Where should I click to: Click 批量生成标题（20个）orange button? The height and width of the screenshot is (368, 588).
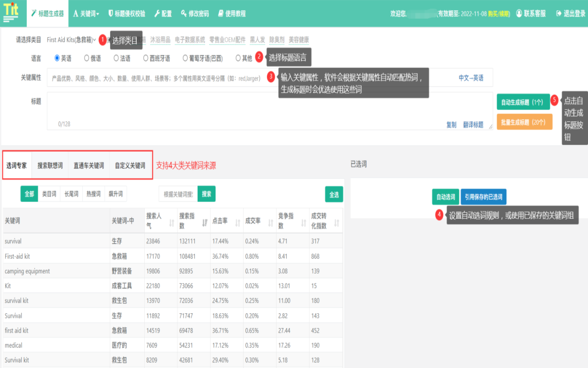pyautogui.click(x=524, y=122)
